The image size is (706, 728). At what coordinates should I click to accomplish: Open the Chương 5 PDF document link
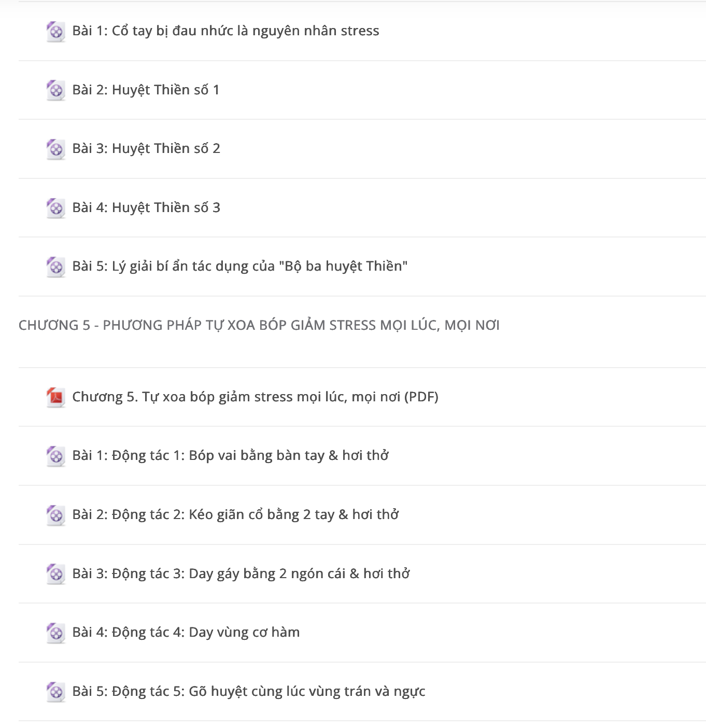[x=255, y=397]
